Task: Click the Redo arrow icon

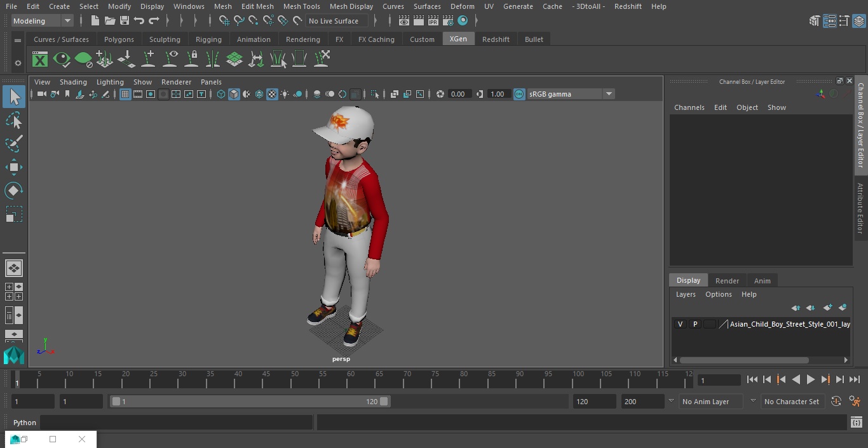Action: click(154, 21)
